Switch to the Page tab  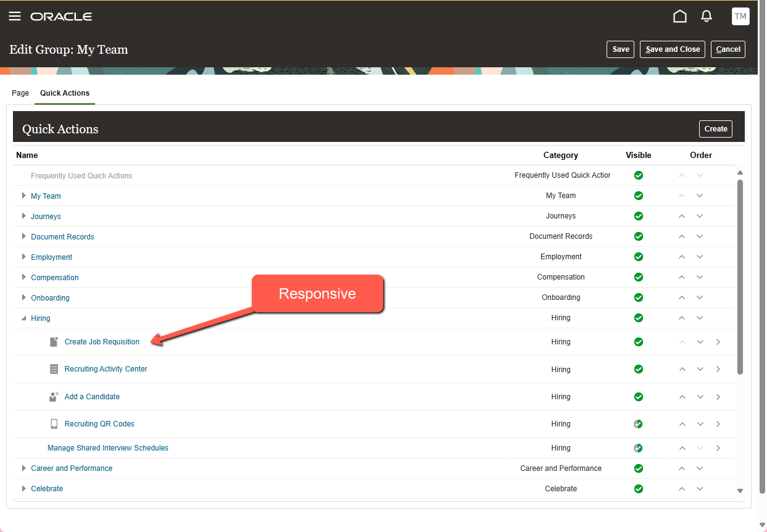tap(20, 93)
